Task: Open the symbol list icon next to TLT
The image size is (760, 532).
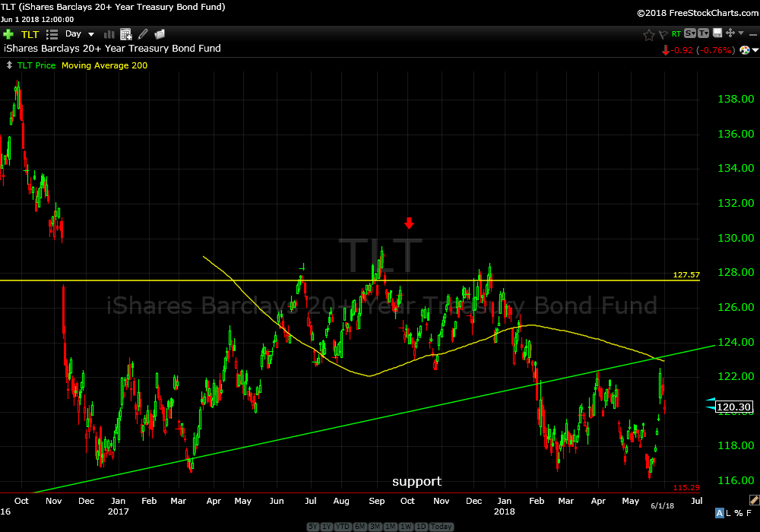Action: (x=52, y=34)
